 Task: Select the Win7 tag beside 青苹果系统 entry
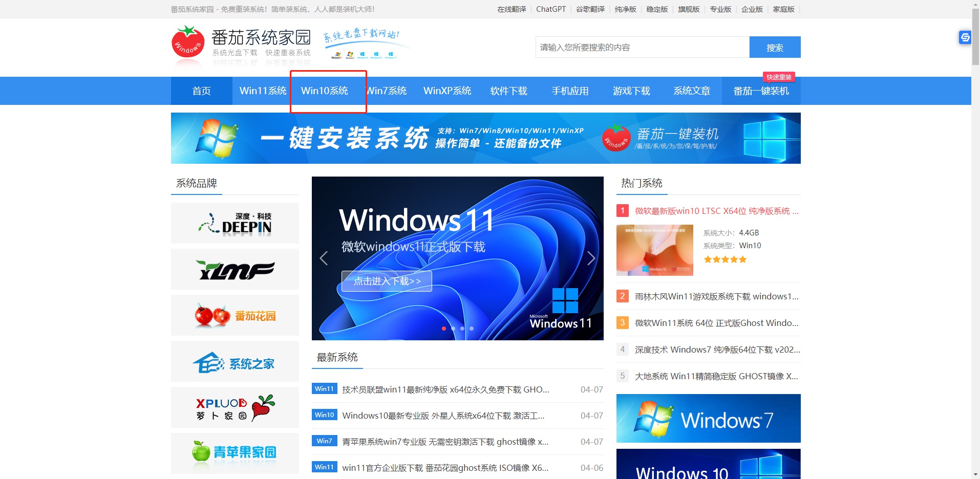tap(324, 441)
